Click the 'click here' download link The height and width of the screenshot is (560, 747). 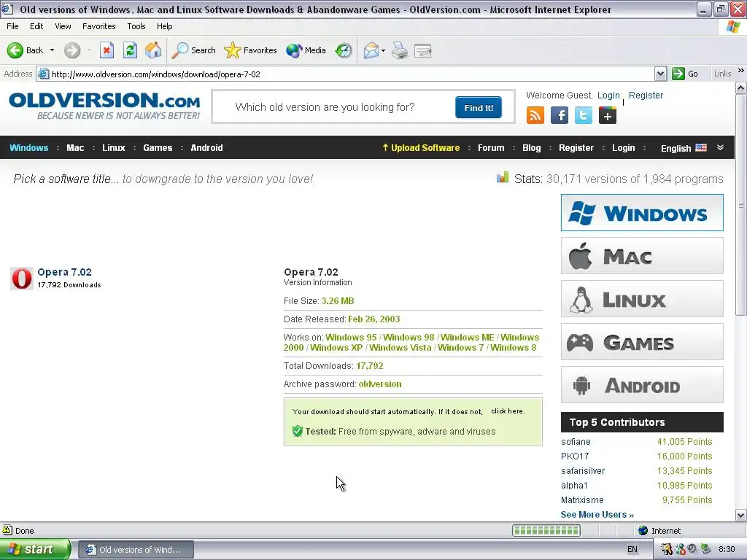[508, 411]
